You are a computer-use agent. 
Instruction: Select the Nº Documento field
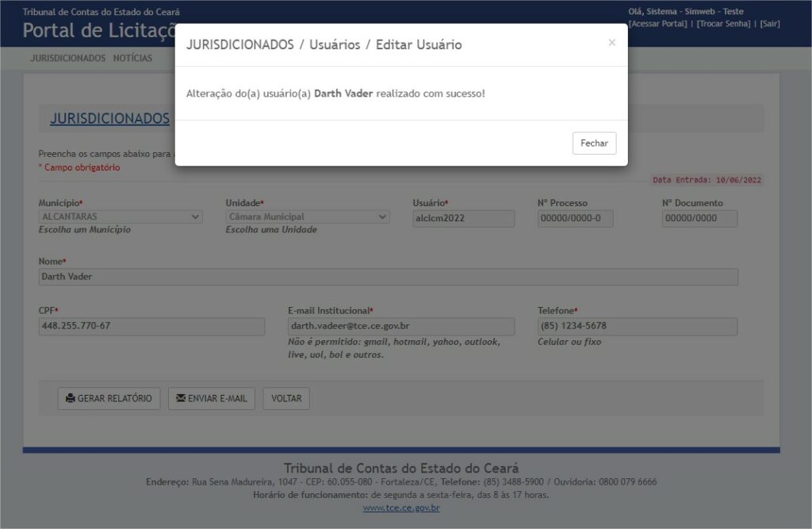point(699,219)
